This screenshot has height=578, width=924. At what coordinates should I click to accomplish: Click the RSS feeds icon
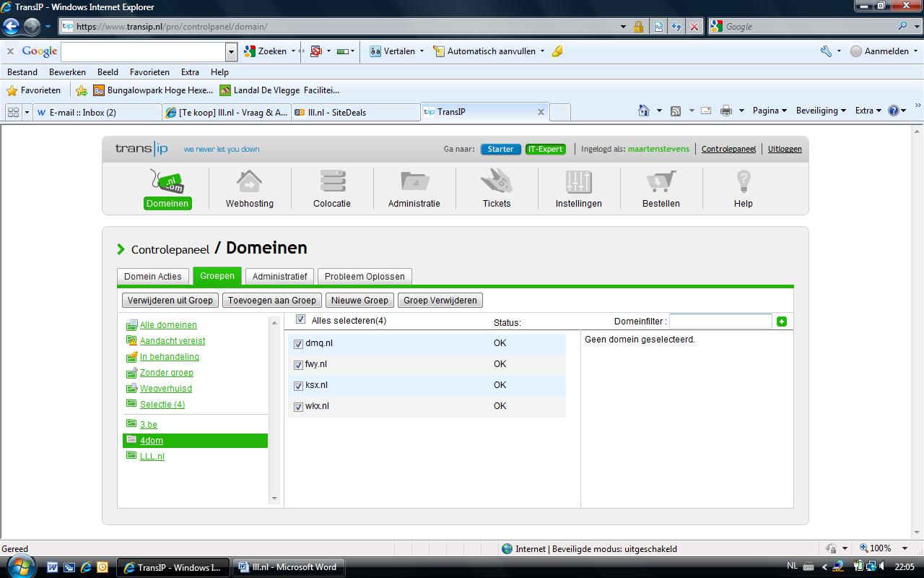[676, 111]
